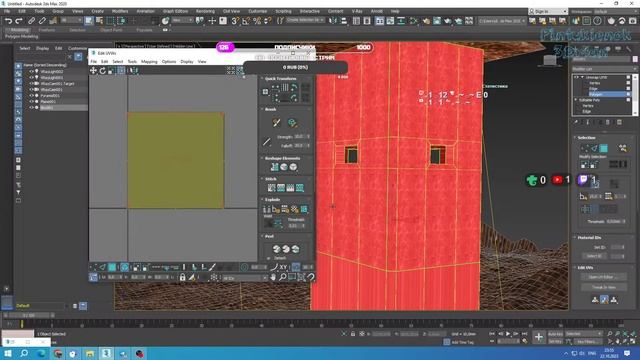The image size is (640, 360).
Task: Open the Graph Editors menu
Action: pyautogui.click(x=176, y=11)
